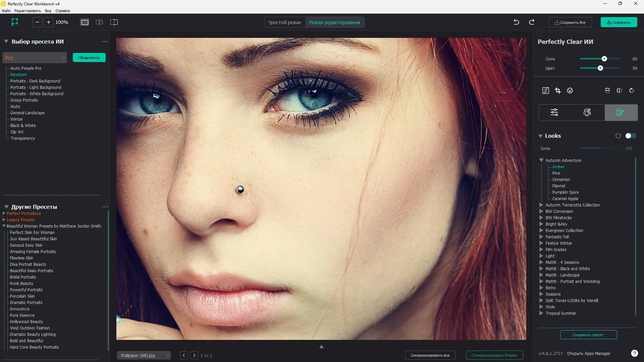Toggle the Looks section switch
644x362 pixels.
631,136
